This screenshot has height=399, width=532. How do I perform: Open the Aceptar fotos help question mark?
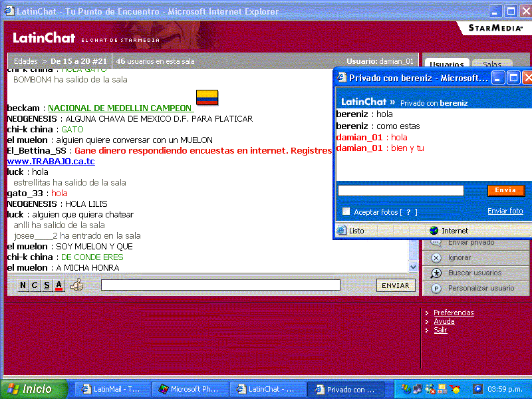(408, 212)
